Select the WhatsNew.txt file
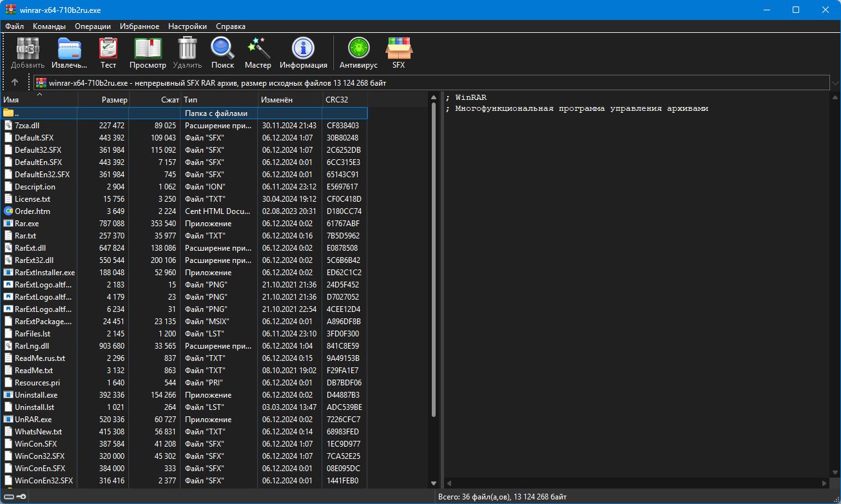The width and height of the screenshot is (841, 504). click(38, 432)
